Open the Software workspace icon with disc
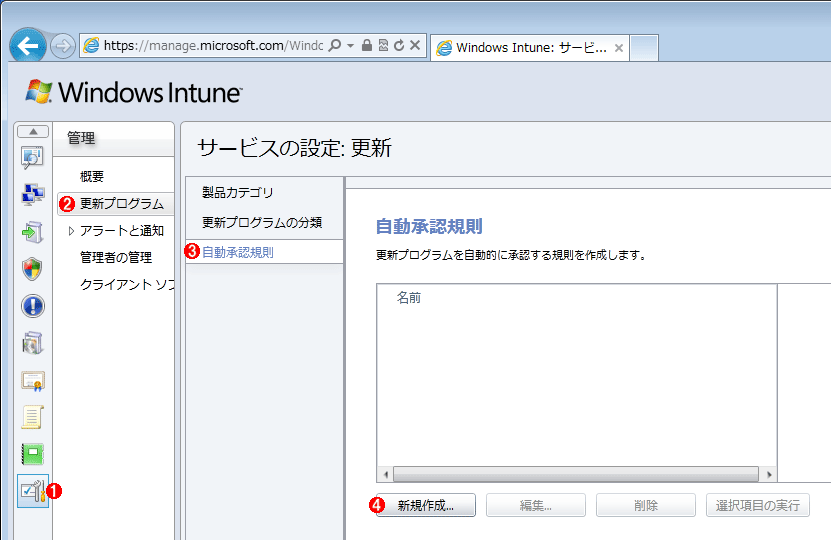This screenshot has width=831, height=540. tap(32, 343)
